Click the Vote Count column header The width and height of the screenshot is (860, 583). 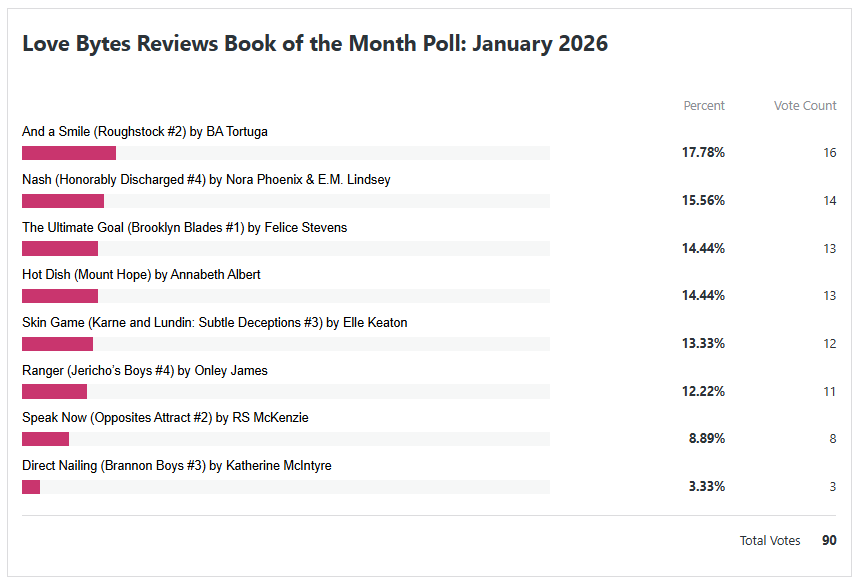point(805,105)
